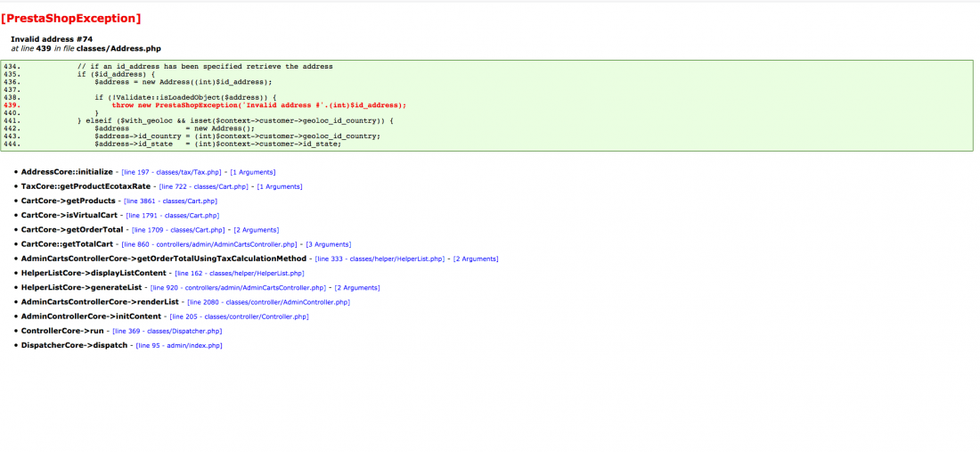This screenshot has height=452, width=980.
Task: Show 2 Arguments for CartCore->getOrderTotal
Action: pyautogui.click(x=257, y=230)
